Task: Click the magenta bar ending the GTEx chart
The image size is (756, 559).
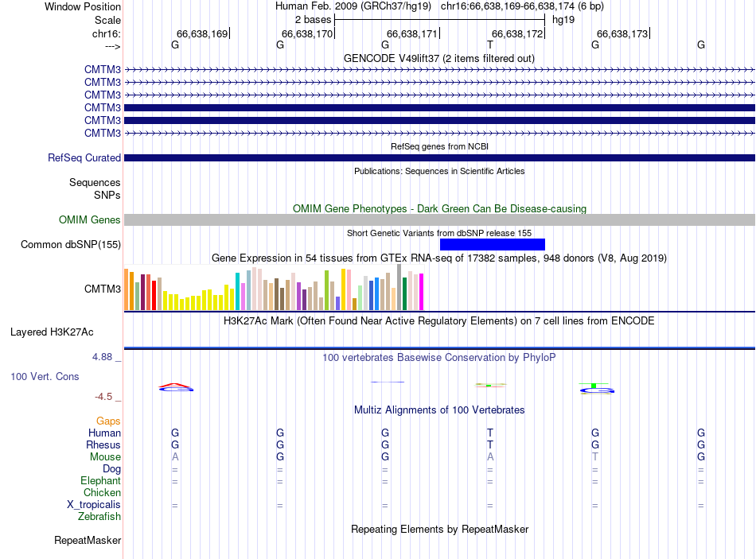Action: 422,292
